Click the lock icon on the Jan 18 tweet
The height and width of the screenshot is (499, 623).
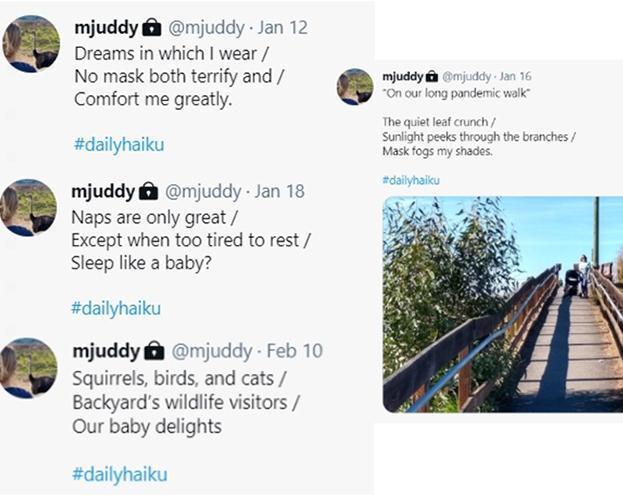coord(150,191)
